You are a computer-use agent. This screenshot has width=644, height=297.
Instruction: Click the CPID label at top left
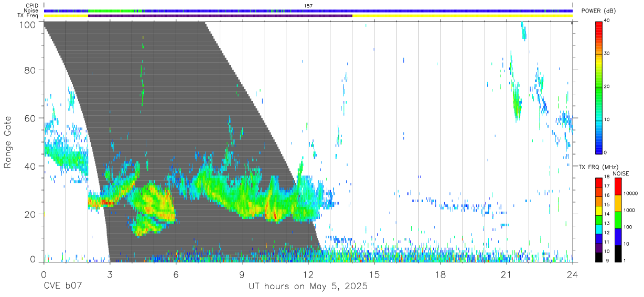click(x=32, y=6)
